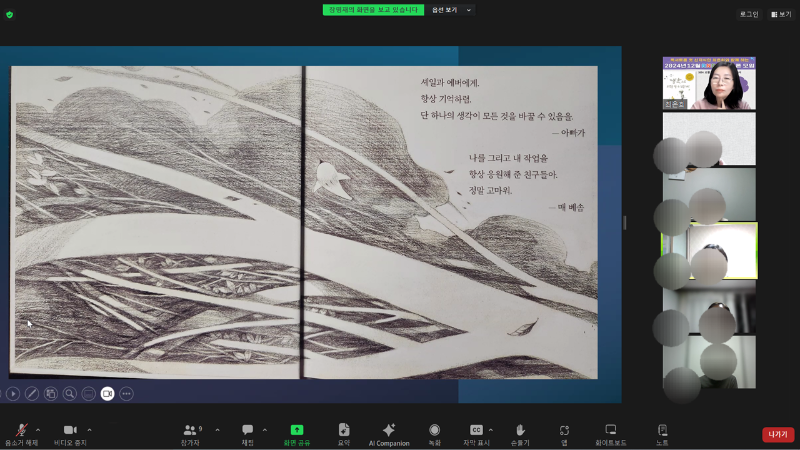The width and height of the screenshot is (800, 450).
Task: Expand chat options chevron
Action: pyautogui.click(x=264, y=430)
